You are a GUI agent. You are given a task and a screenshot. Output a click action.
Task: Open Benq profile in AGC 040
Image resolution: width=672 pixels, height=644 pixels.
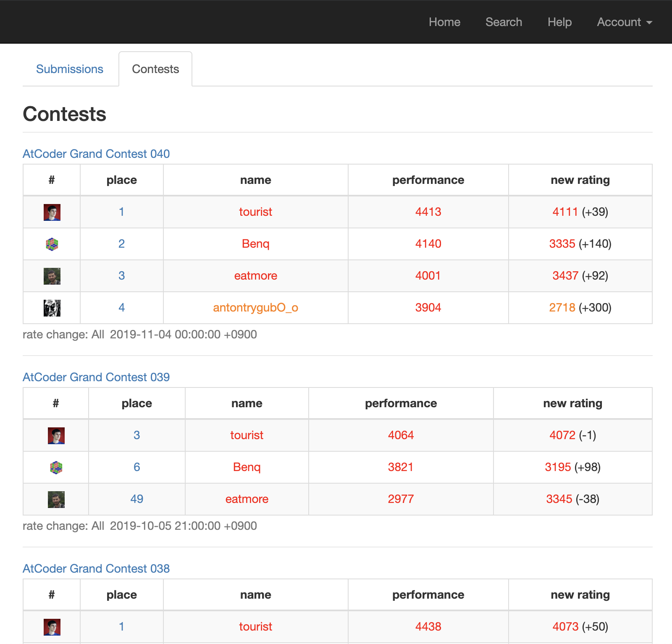[x=255, y=243]
